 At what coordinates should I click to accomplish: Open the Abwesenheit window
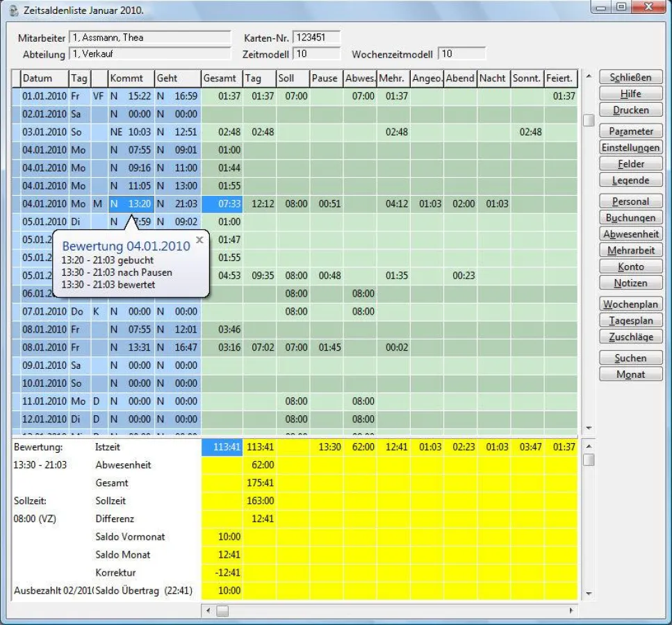pos(630,234)
